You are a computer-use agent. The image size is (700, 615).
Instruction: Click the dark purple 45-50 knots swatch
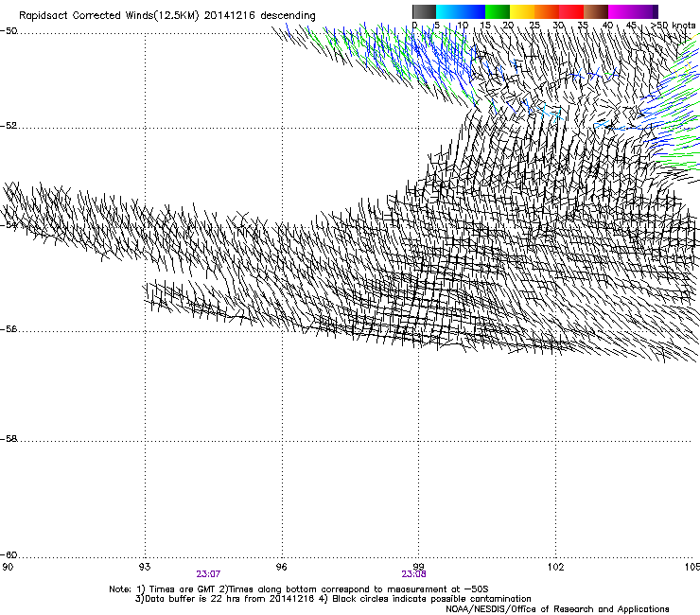tap(645, 11)
